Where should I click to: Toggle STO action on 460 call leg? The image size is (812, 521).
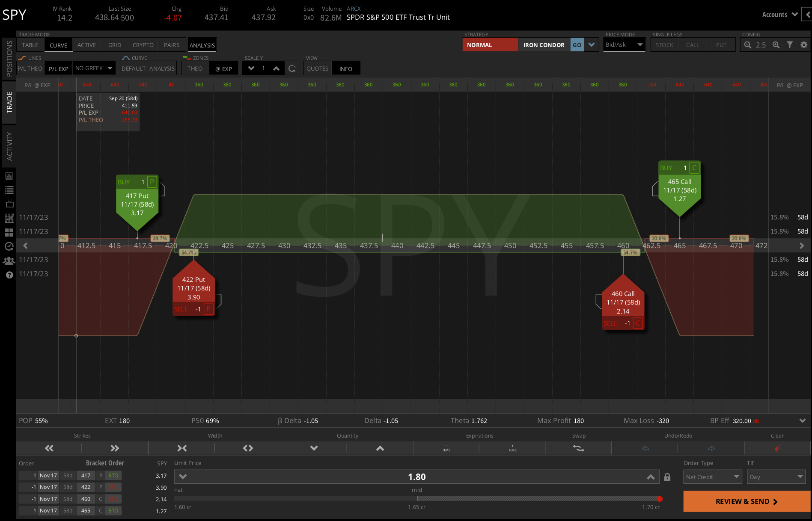(113, 499)
